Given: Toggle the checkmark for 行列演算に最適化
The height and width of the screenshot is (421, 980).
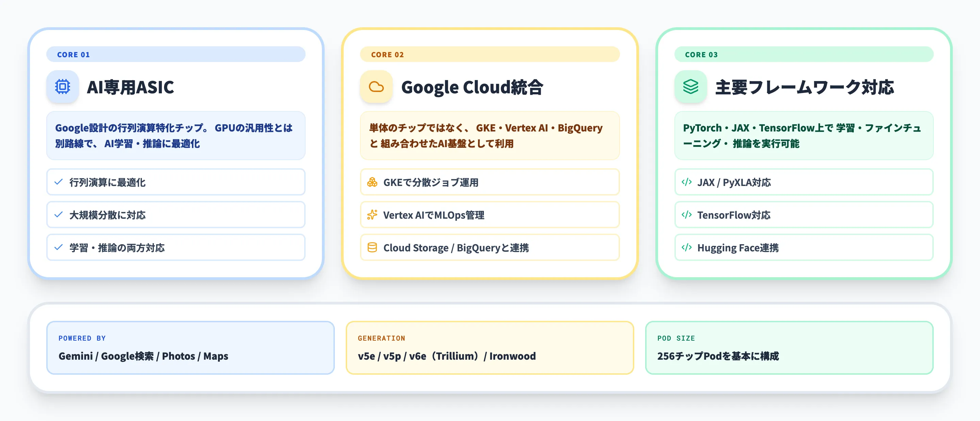Looking at the screenshot, I should pyautogui.click(x=58, y=182).
